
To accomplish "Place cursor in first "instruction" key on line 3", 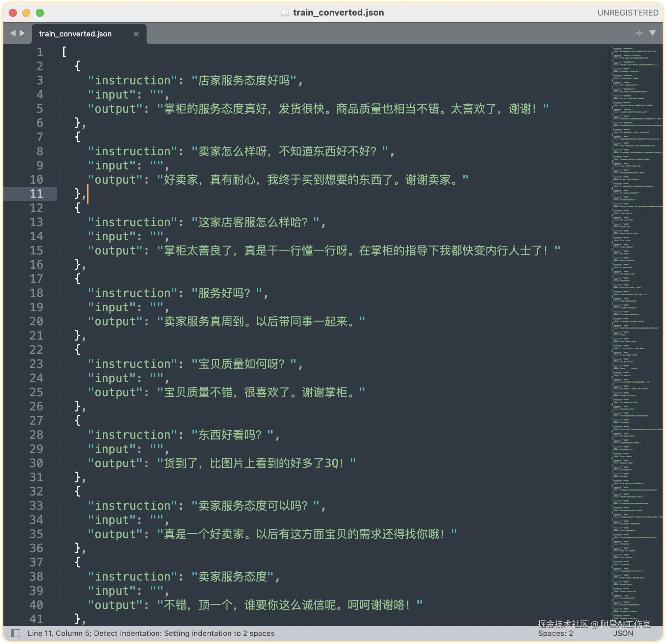I will point(132,80).
